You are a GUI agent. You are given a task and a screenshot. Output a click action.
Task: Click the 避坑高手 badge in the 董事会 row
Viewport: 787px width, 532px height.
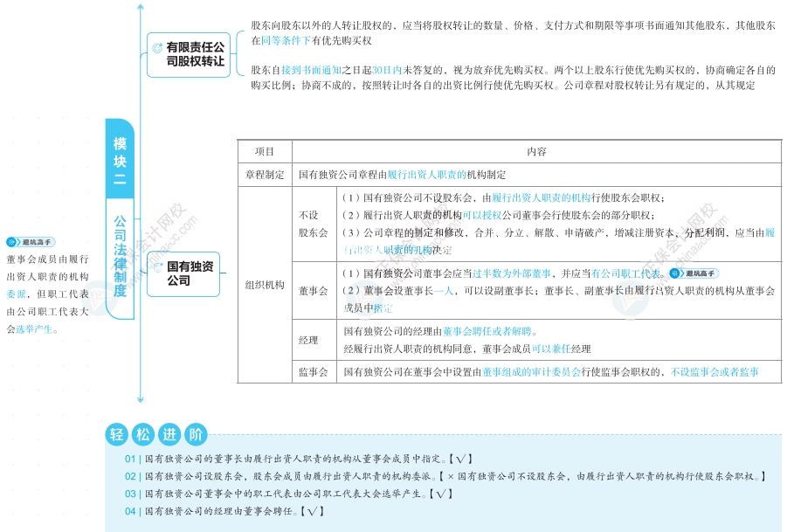point(694,273)
